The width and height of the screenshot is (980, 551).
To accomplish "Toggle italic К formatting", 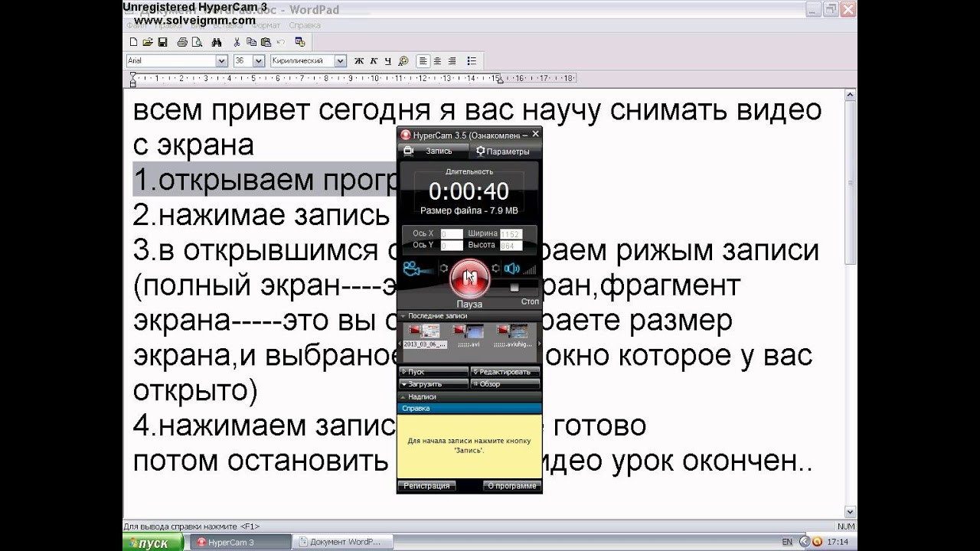I will tap(374, 60).
